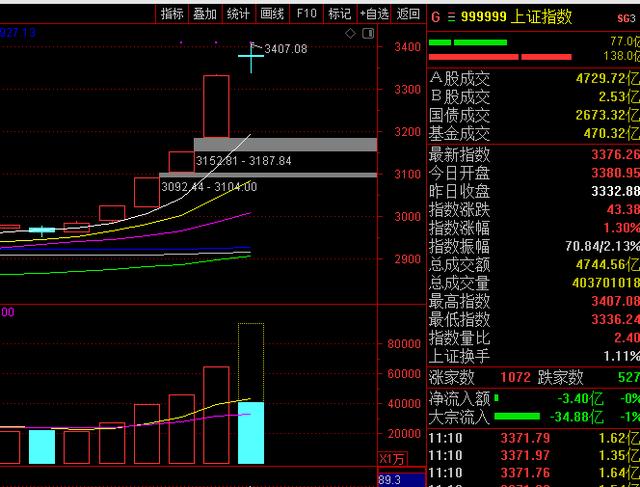The height and width of the screenshot is (487, 640).
Task: Click the 指数涨幅 1.30% row
Action: coord(534,228)
